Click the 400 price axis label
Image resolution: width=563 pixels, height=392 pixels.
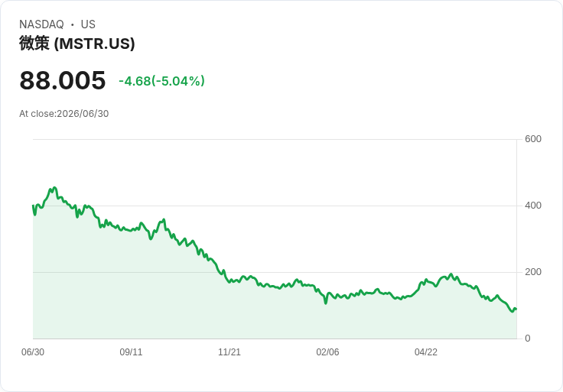tap(533, 206)
